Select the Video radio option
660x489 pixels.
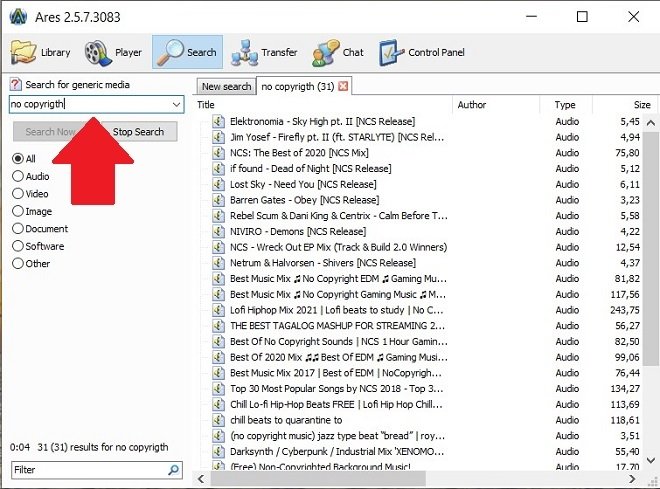tap(18, 194)
